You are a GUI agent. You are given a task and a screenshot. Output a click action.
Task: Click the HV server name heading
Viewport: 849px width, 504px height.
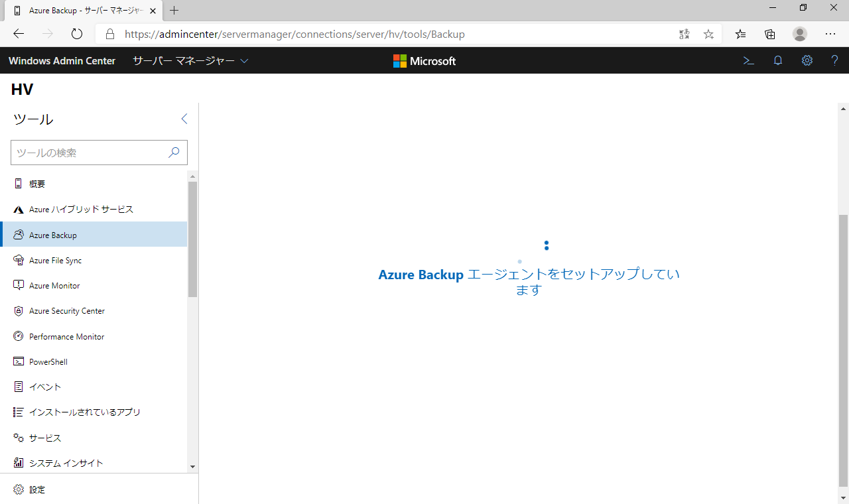point(22,90)
